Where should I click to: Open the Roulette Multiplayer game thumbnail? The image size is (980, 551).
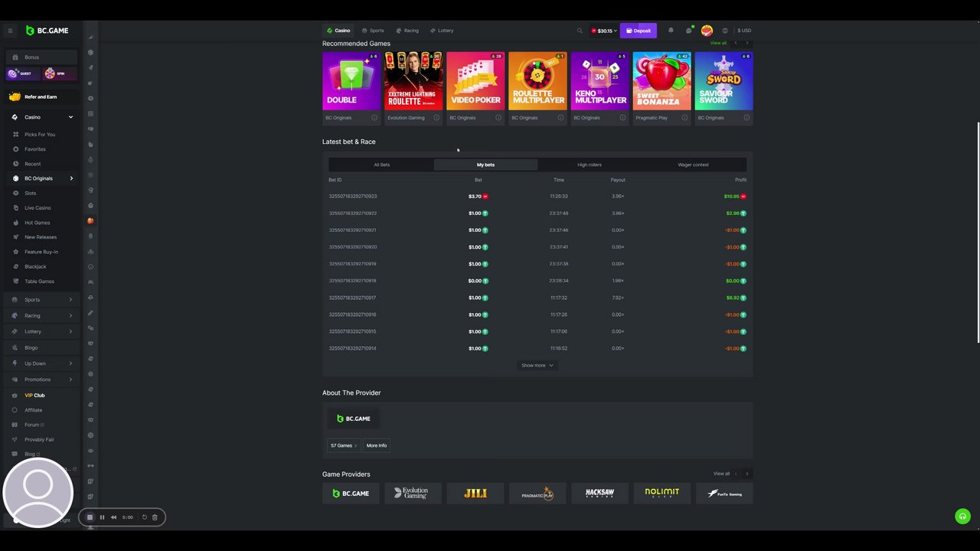(537, 81)
